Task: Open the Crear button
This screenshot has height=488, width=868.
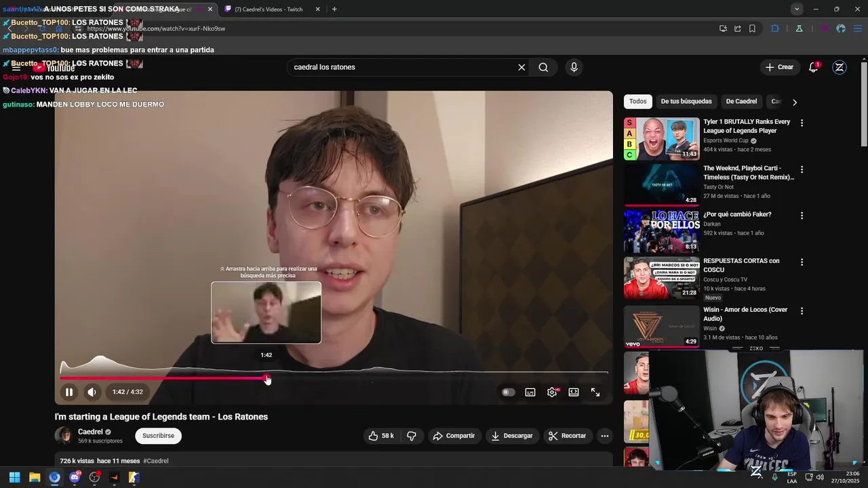Action: (x=779, y=67)
